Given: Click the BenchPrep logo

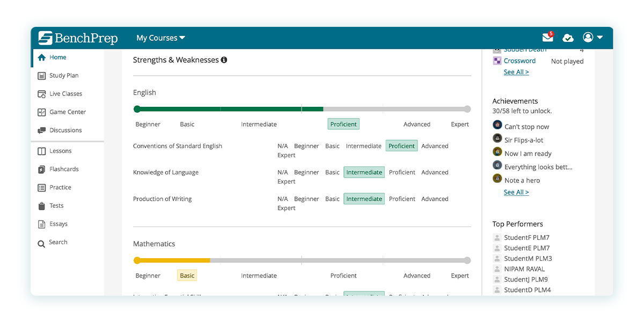Looking at the screenshot, I should point(78,38).
